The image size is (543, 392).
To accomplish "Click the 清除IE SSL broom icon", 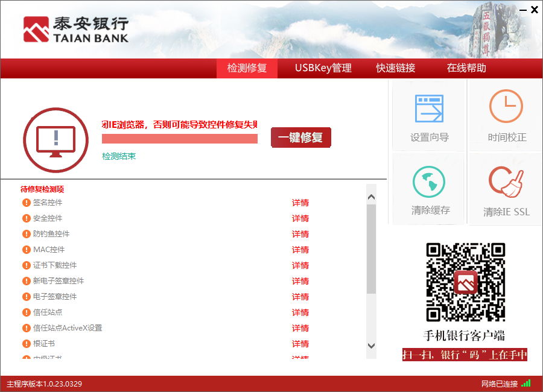I will 506,182.
